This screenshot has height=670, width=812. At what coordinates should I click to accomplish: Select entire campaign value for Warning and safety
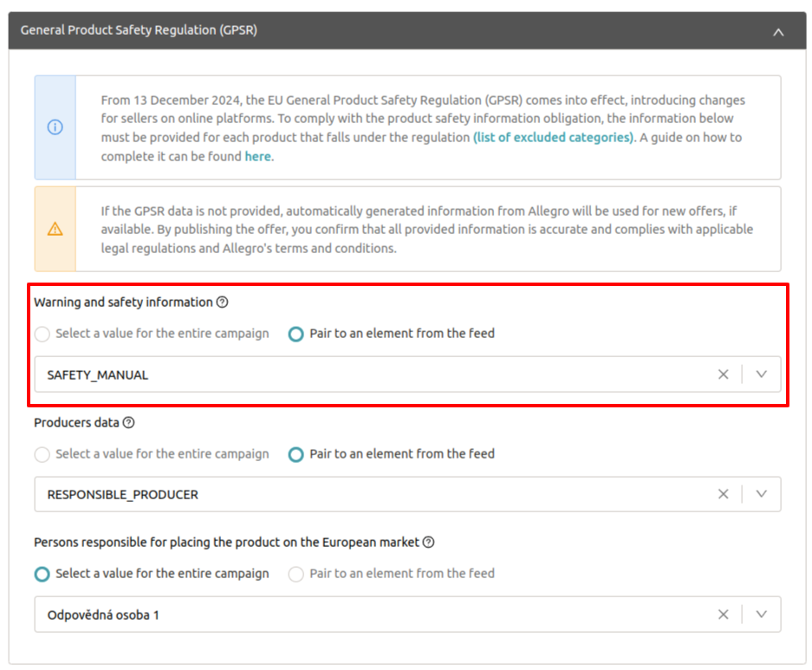point(42,334)
